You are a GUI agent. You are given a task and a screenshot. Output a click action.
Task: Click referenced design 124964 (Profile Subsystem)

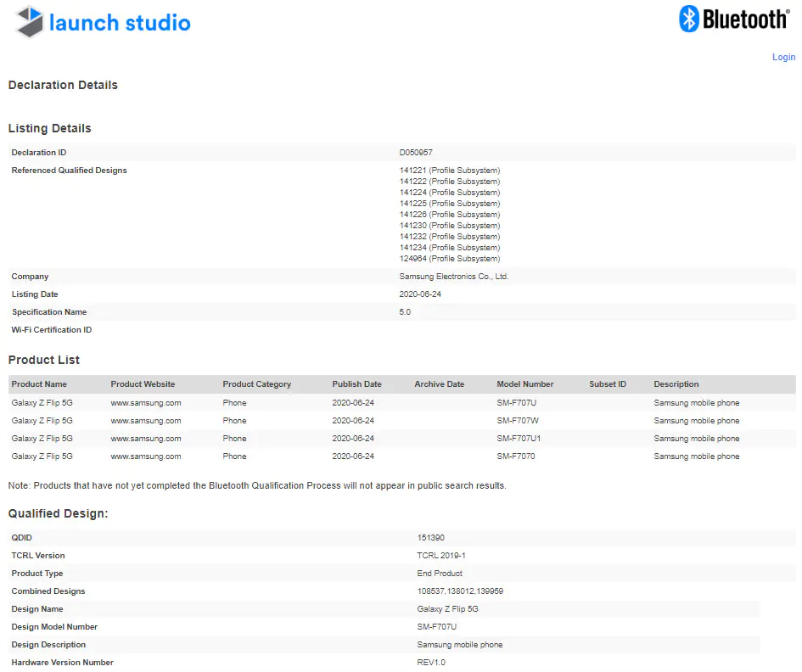point(450,259)
